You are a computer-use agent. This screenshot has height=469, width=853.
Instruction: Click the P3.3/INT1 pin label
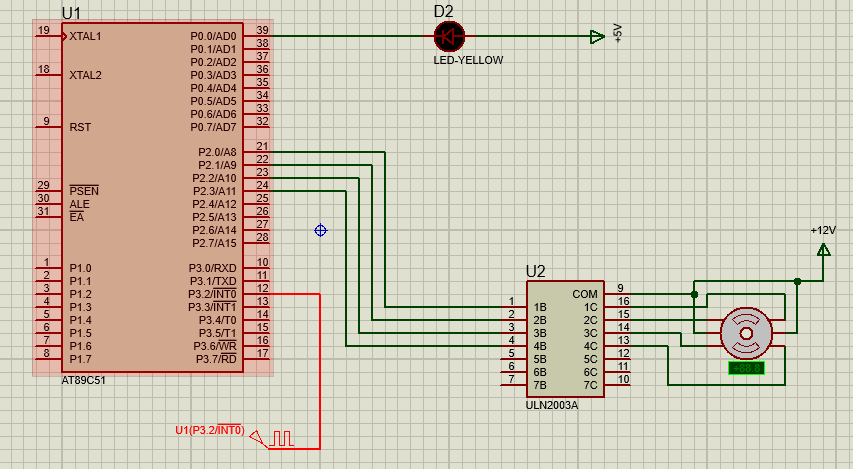212,307
